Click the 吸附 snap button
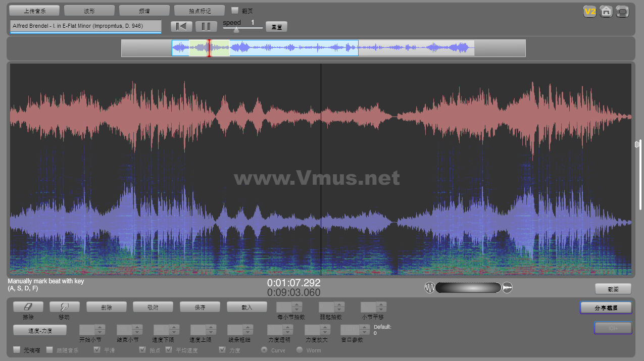This screenshot has width=644, height=361. [153, 307]
